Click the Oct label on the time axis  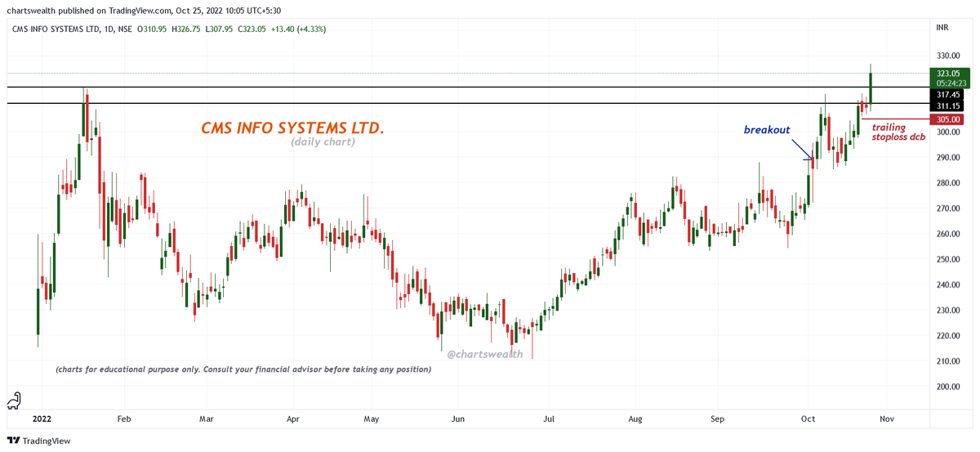808,418
